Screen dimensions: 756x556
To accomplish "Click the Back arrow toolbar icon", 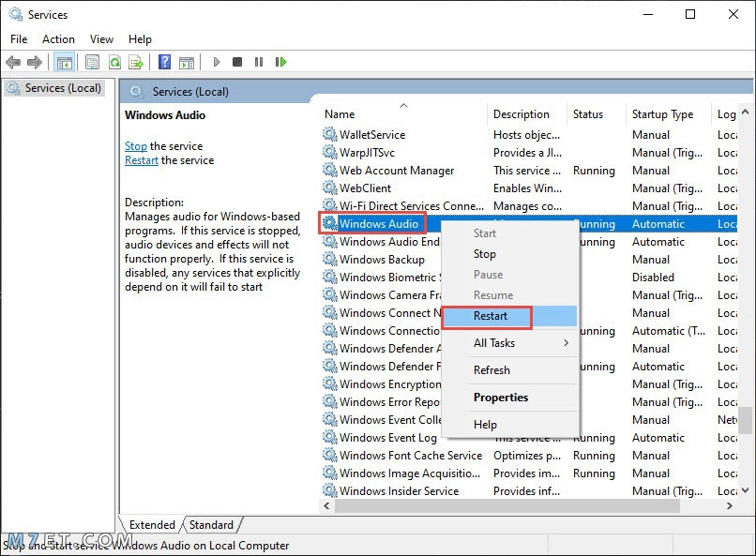I will click(13, 62).
